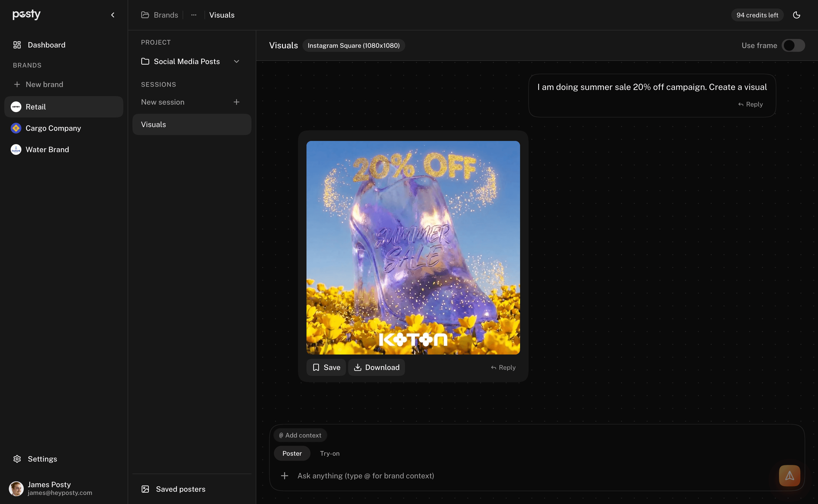Click the Brands folder icon in breadcrumb
Screen dimensions: 818x504
[145, 15]
